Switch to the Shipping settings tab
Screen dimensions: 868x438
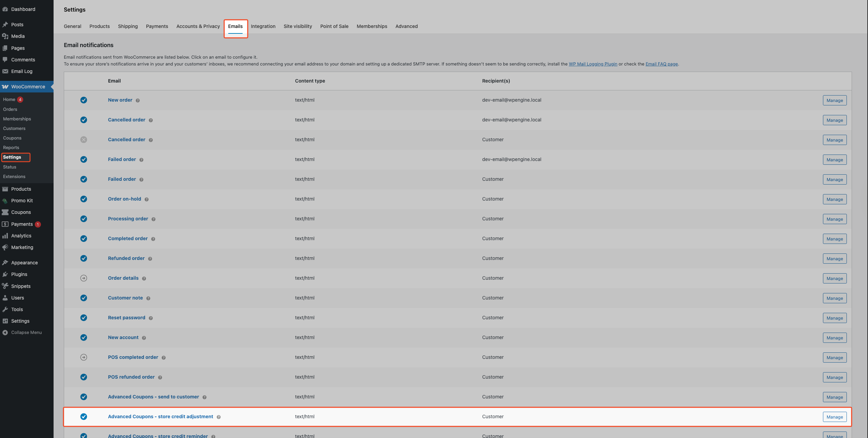click(128, 26)
